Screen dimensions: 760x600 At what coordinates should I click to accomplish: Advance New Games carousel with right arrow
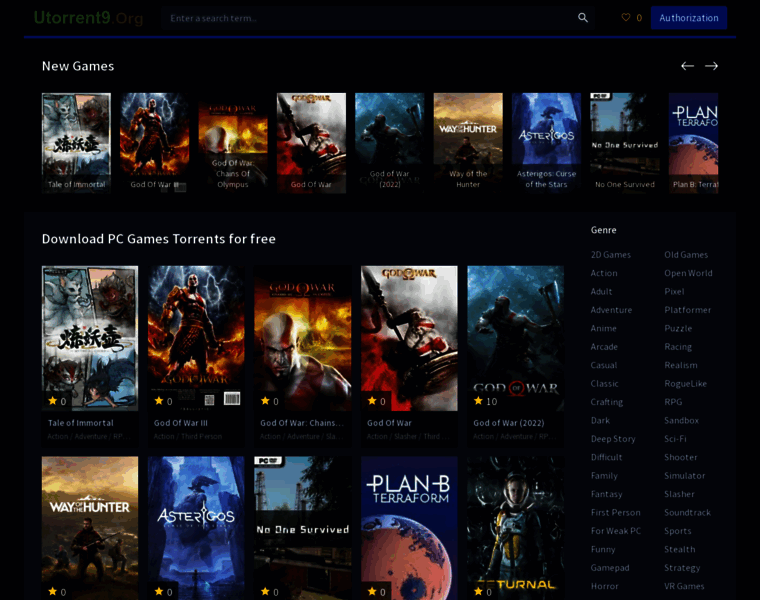tap(711, 66)
